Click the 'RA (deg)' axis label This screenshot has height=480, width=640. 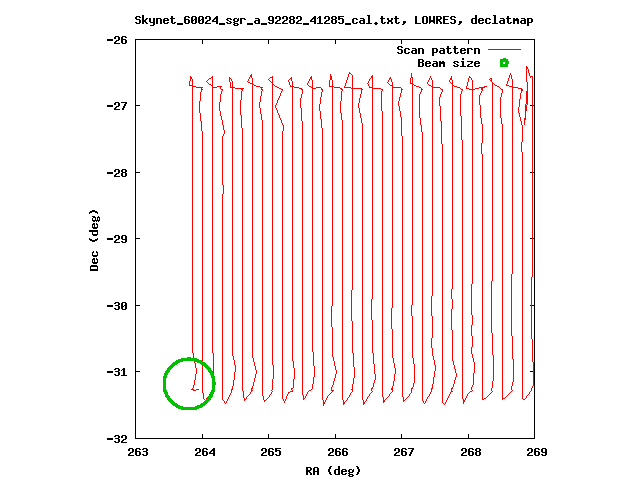(333, 471)
